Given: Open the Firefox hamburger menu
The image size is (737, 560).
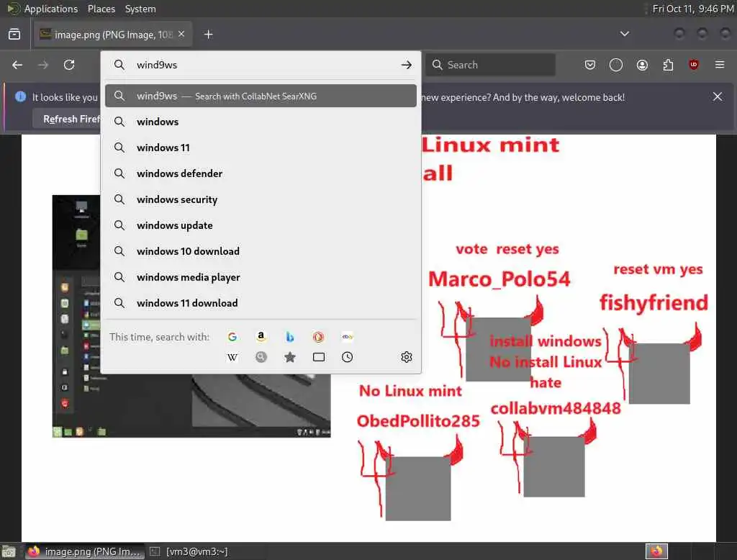Looking at the screenshot, I should pyautogui.click(x=720, y=65).
